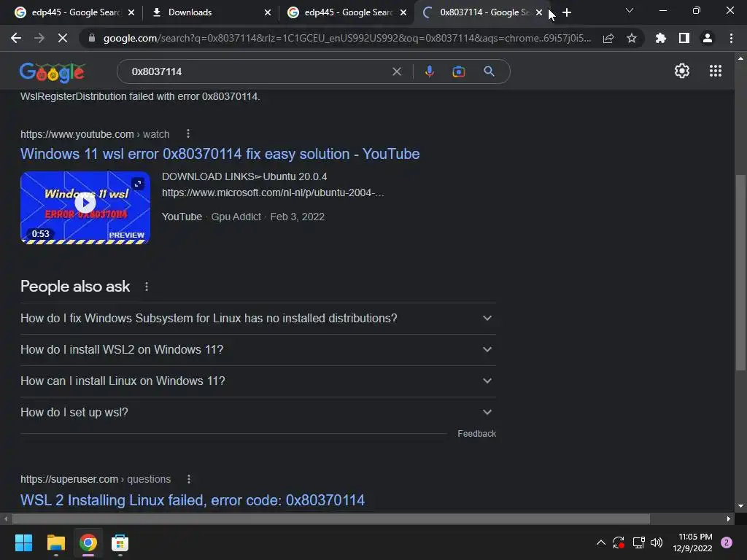Click the Google holiday logo
The height and width of the screenshot is (560, 747).
tap(53, 72)
